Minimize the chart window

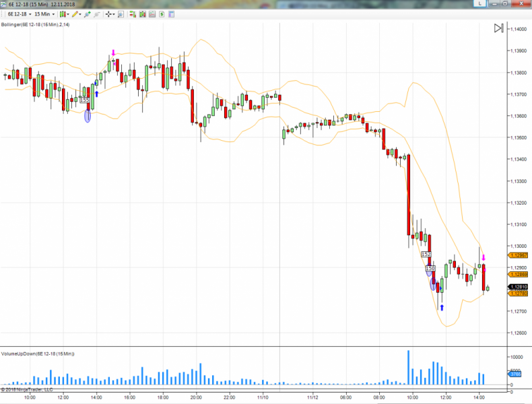point(495,3)
